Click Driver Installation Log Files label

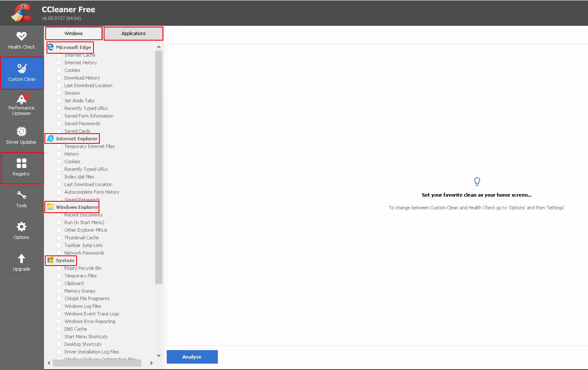tap(92, 352)
